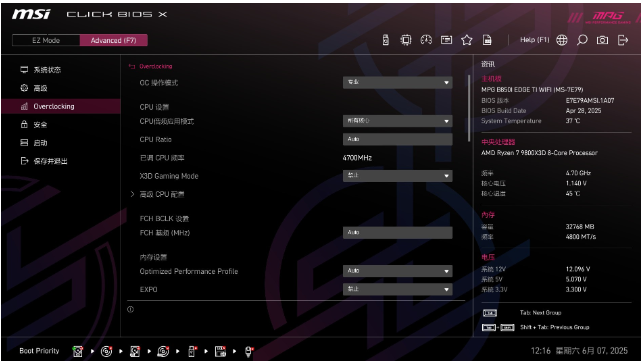The width and height of the screenshot is (643, 364).
Task: Click the 1.140 V core voltage value
Action: pos(576,183)
